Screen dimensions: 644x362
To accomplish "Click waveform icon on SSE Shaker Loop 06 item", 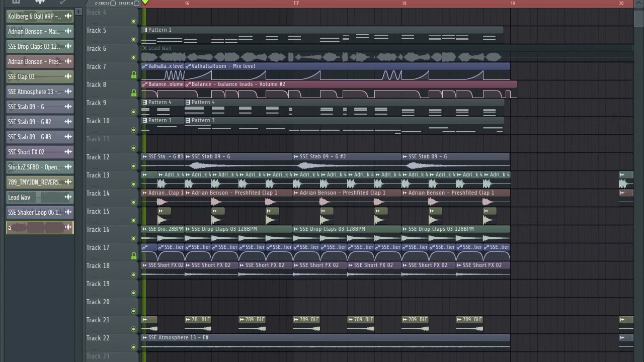I will [68, 212].
